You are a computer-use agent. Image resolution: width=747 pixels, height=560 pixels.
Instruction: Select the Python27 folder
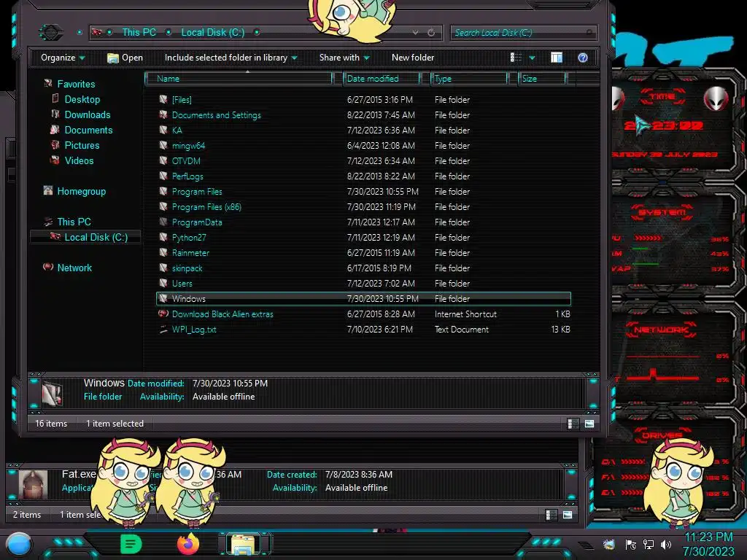pos(189,237)
